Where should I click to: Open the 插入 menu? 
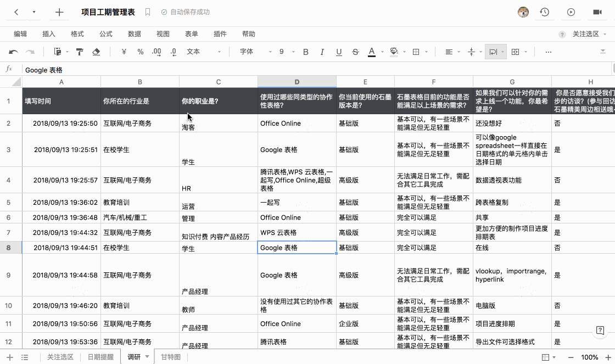[49, 34]
